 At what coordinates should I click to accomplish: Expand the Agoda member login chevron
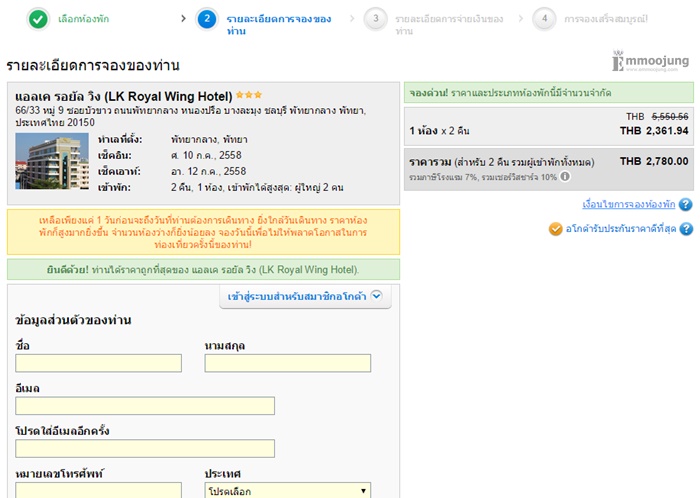pyautogui.click(x=377, y=295)
